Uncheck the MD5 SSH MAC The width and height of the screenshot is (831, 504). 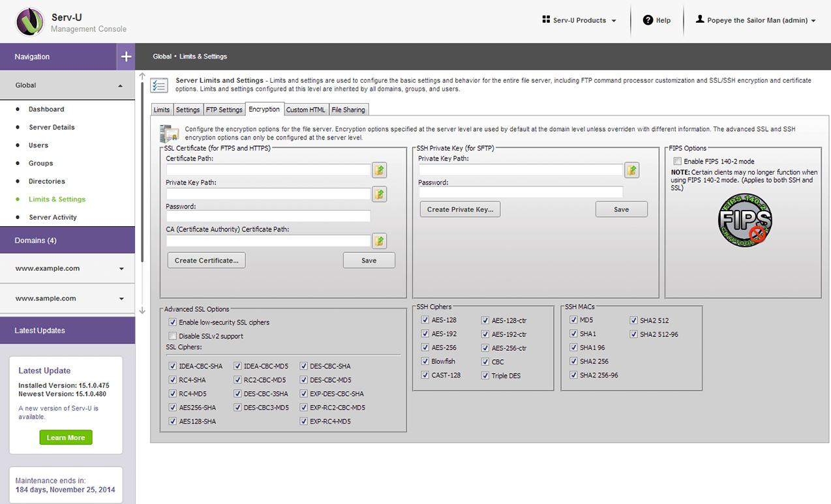[573, 320]
